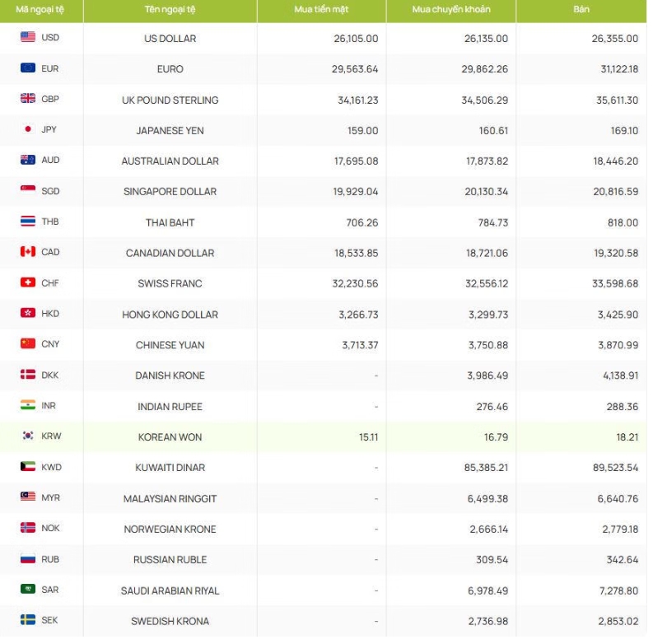Click the Canadian flag icon
The width and height of the screenshot is (653, 644).
[28, 252]
